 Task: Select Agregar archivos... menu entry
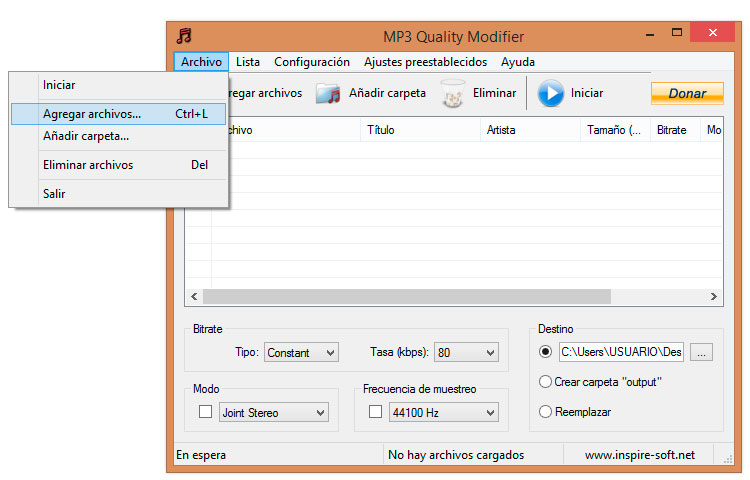coord(119,114)
